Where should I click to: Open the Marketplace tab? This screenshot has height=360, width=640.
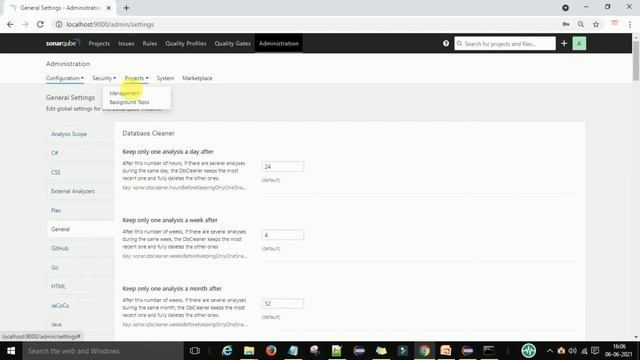pos(197,78)
